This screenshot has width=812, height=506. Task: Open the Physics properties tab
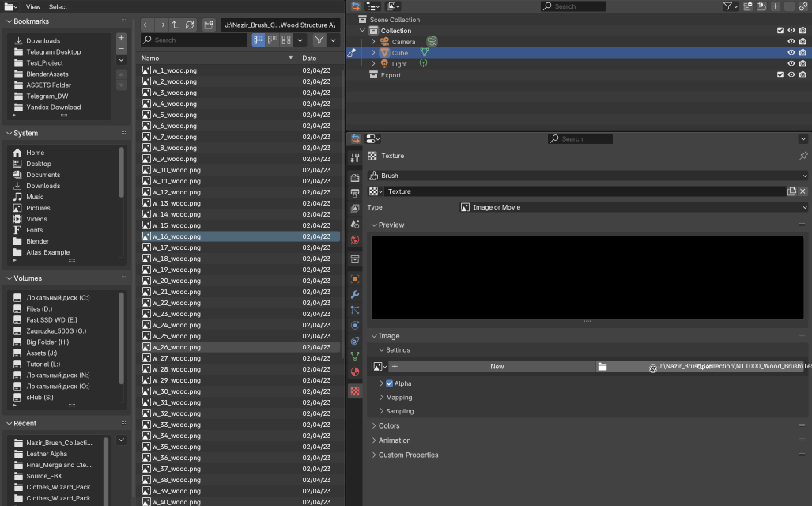coord(355,325)
